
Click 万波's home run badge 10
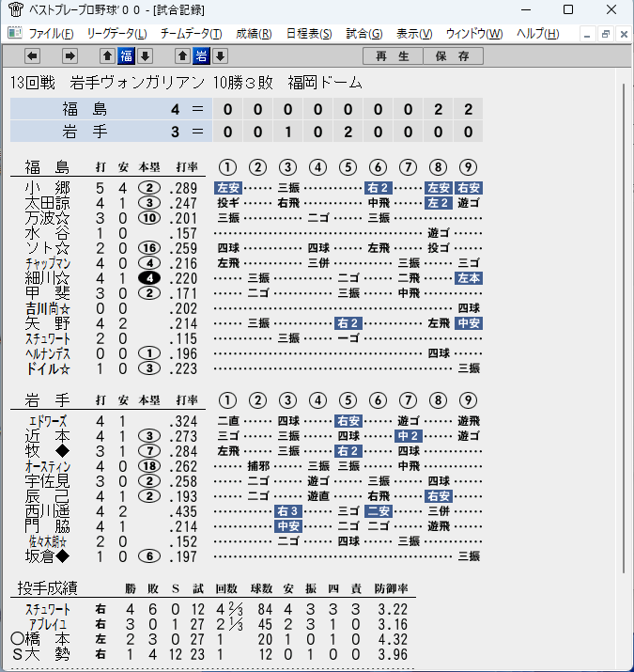pos(149,218)
